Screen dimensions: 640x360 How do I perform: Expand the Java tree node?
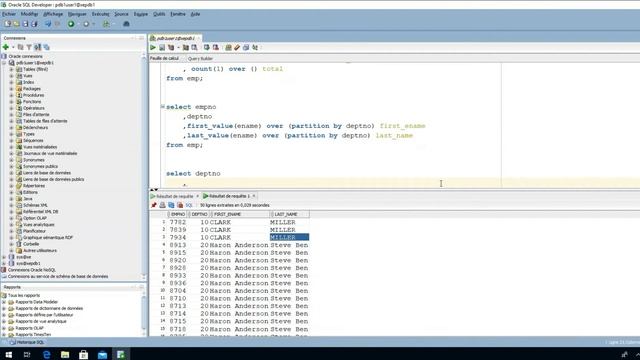click(11, 199)
